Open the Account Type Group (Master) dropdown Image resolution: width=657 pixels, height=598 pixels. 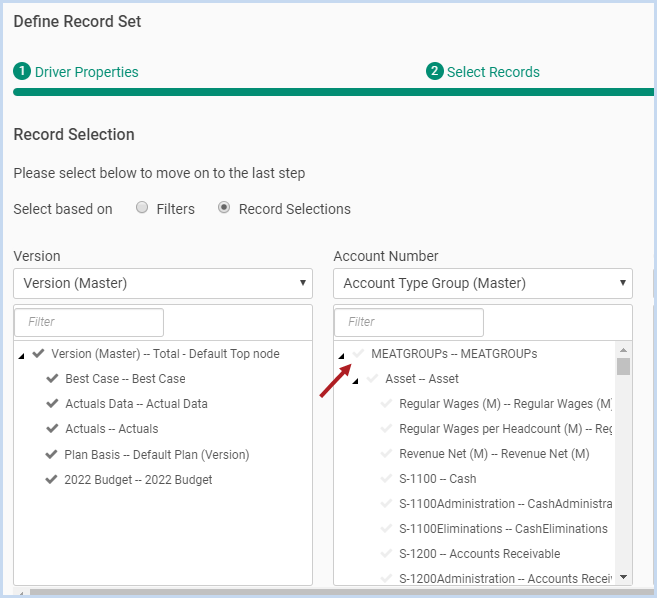[x=483, y=283]
